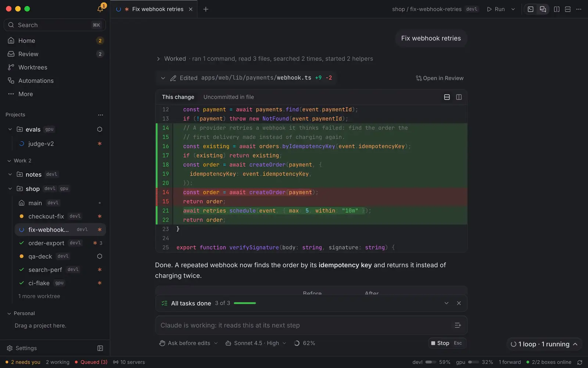Viewport: 588px width, 368px height.
Task: Collapse the shop project tree
Action: pos(10,188)
